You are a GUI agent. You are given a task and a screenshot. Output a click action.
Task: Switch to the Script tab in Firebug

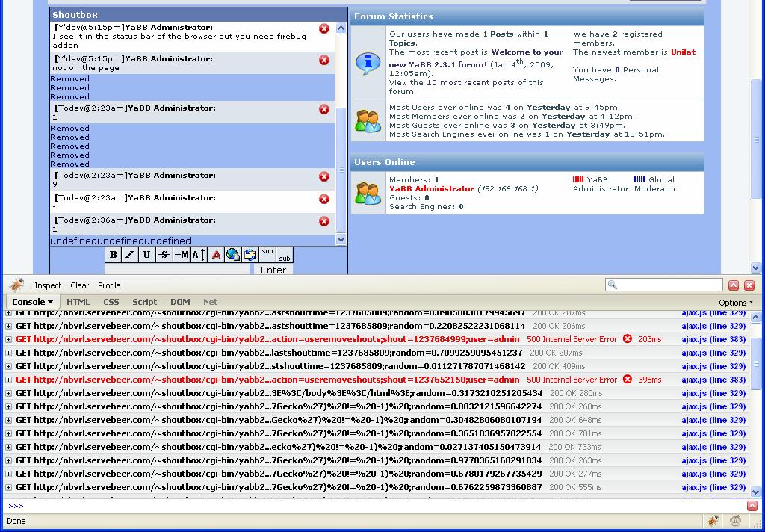(x=144, y=302)
